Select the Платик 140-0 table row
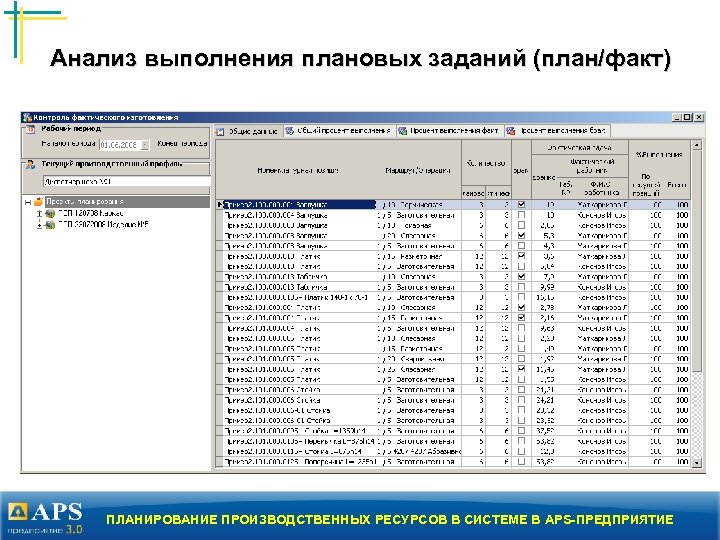The height and width of the screenshot is (540, 720). (455, 298)
